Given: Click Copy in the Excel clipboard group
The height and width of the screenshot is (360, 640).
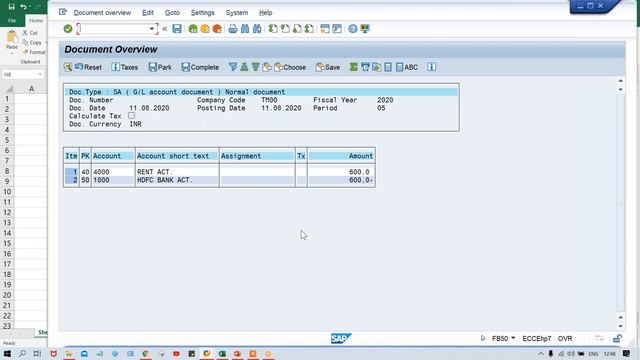Looking at the screenshot, I should (x=33, y=42).
